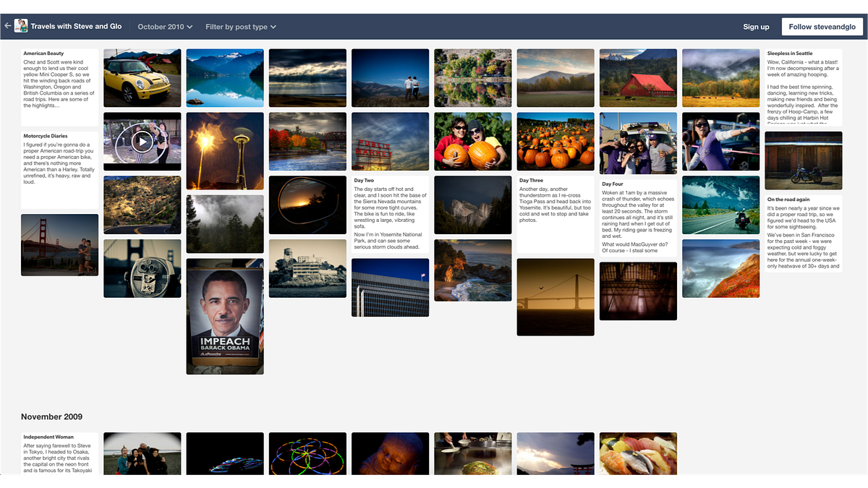Image resolution: width=868 pixels, height=488 pixels.
Task: Open the Public Market neon sign photo
Action: [390, 141]
